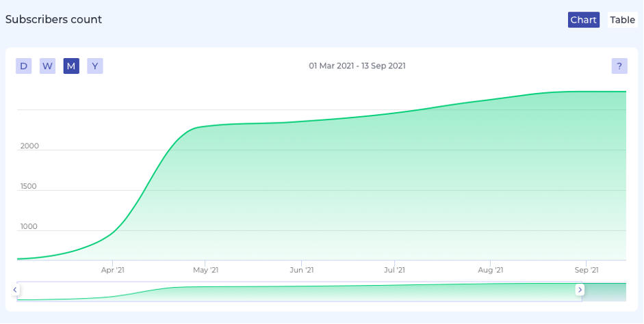Switch to the Chart view
The image size is (644, 324).
[583, 20]
